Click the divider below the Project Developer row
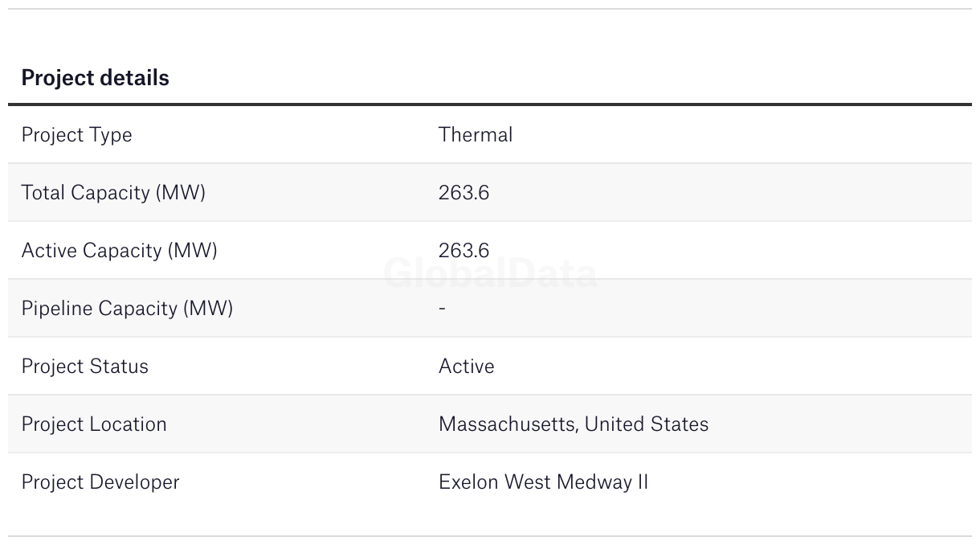Image resolution: width=980 pixels, height=545 pixels. pos(490,536)
